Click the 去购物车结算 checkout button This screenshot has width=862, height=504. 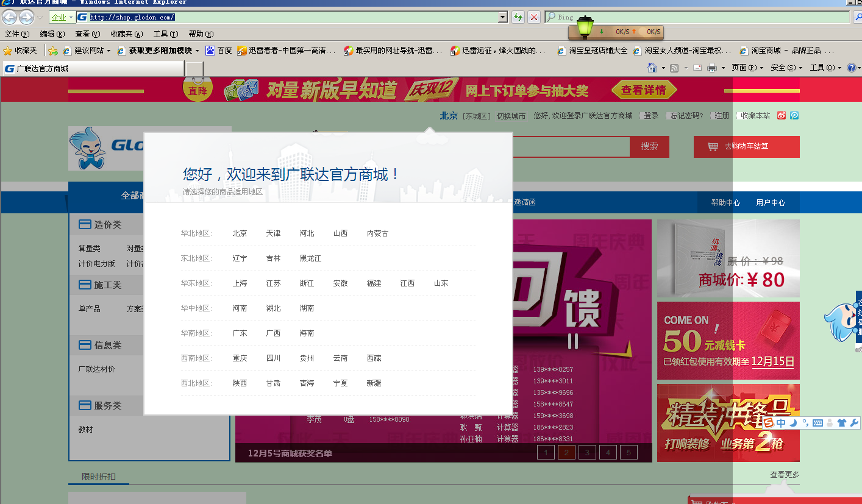[747, 147]
